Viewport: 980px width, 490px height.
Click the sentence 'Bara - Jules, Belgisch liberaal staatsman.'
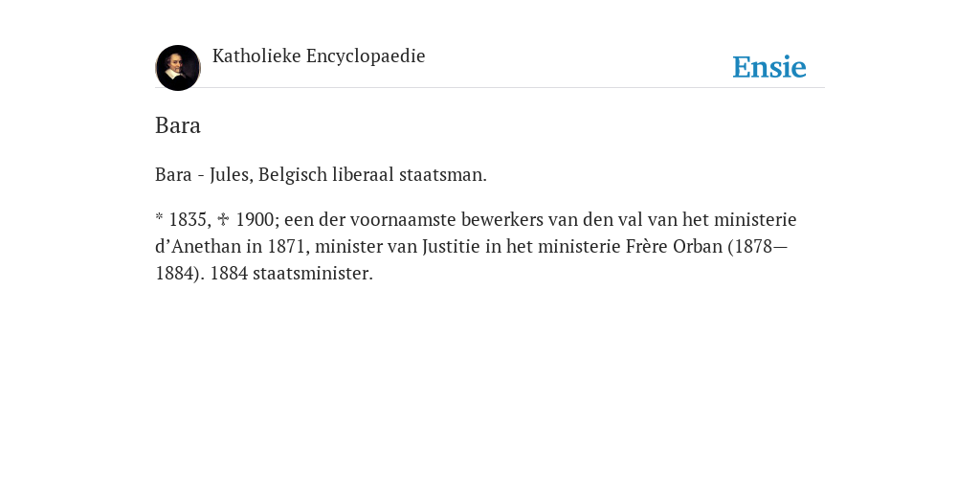click(321, 175)
